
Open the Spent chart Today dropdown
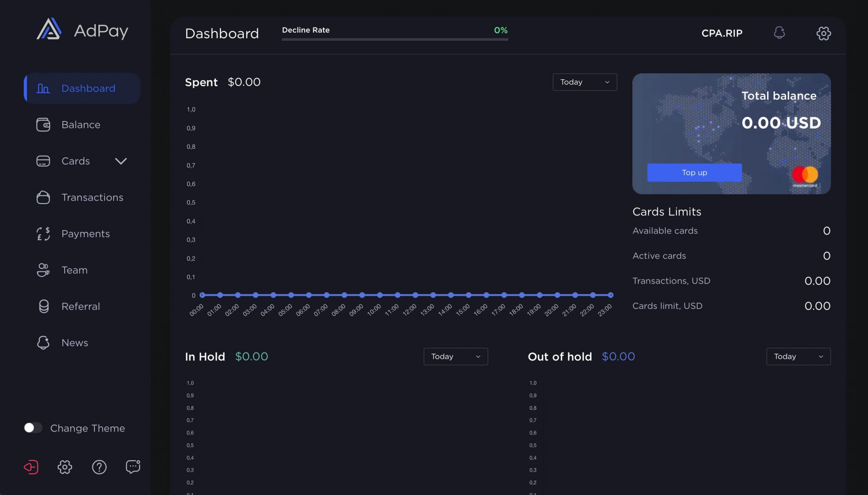coord(584,82)
